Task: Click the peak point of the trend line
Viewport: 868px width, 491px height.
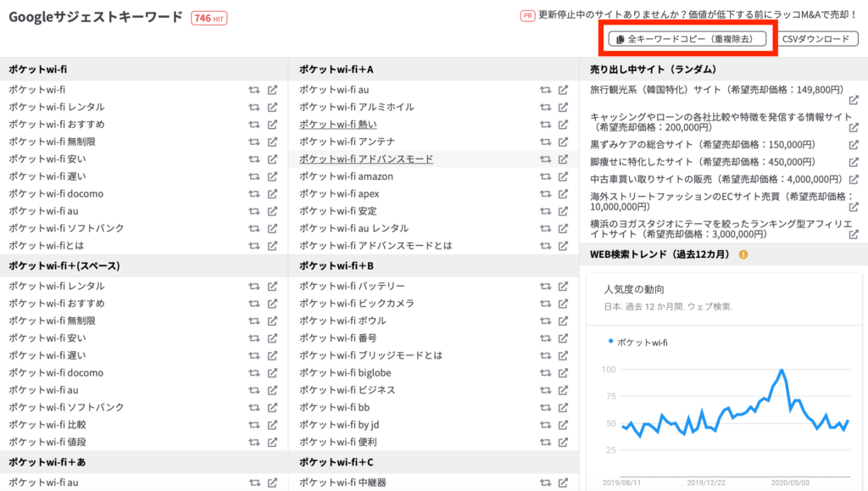Action: 782,370
